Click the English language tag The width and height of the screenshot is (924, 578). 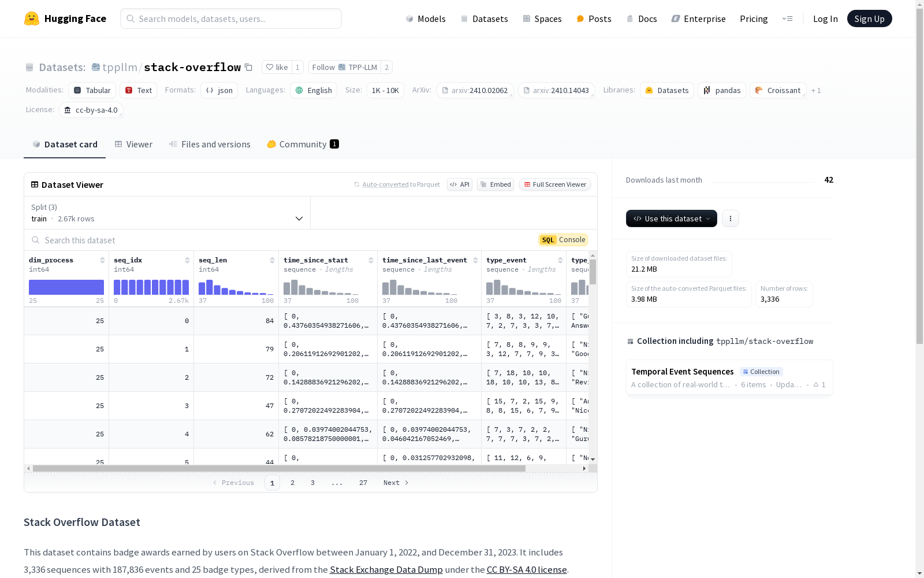313,90
